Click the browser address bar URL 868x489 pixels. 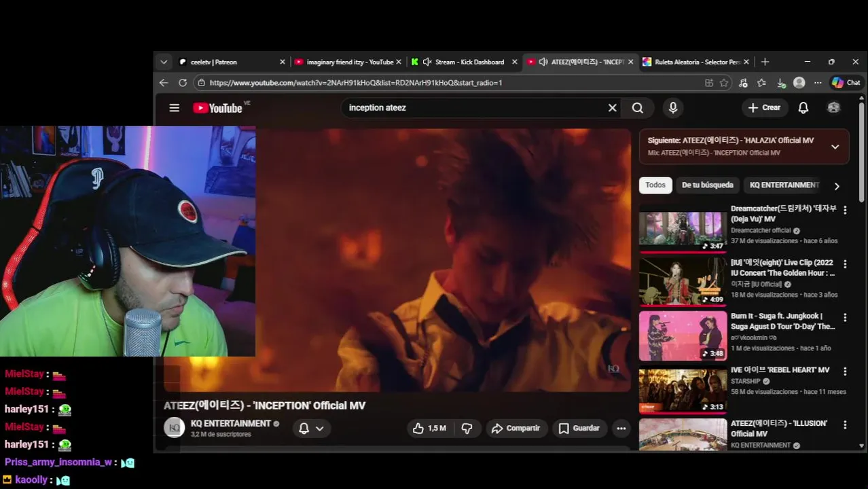[356, 82]
